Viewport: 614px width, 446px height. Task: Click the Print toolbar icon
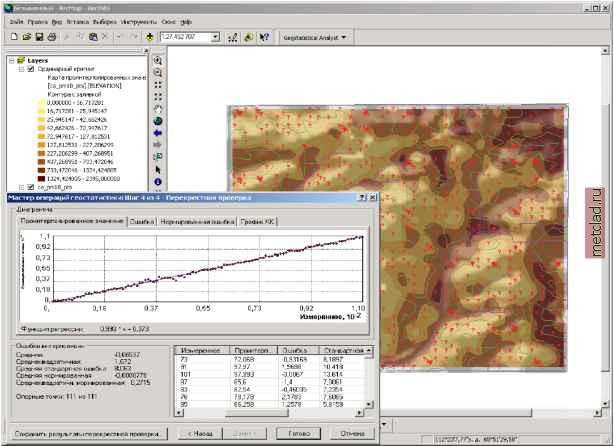(52, 37)
